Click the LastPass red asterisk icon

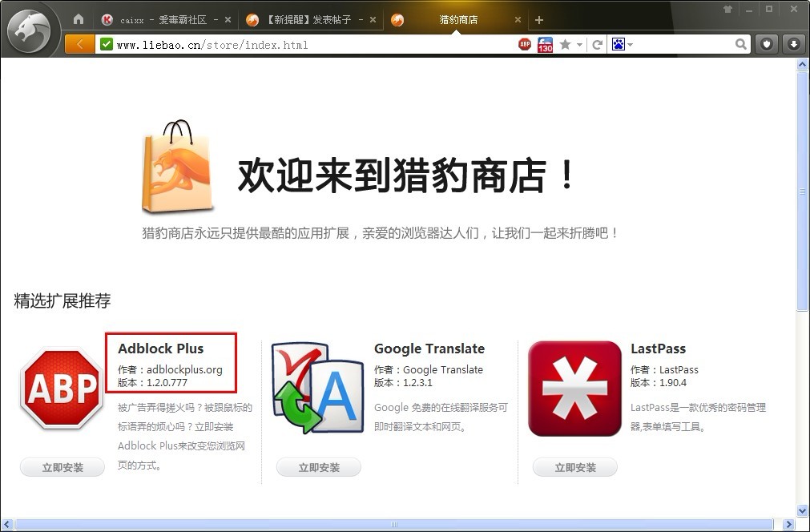tap(574, 389)
